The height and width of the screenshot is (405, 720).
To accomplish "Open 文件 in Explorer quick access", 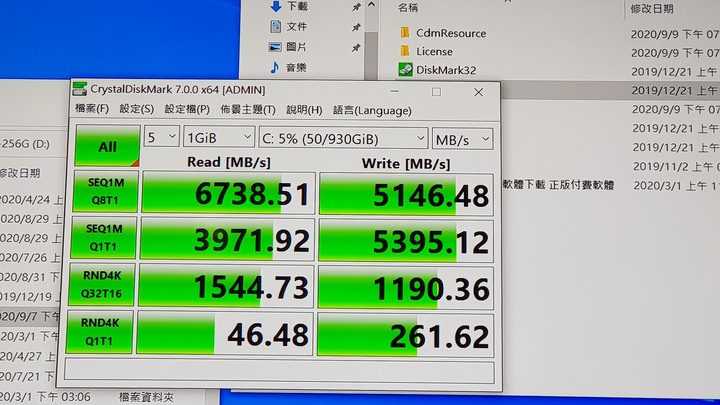I will [297, 27].
